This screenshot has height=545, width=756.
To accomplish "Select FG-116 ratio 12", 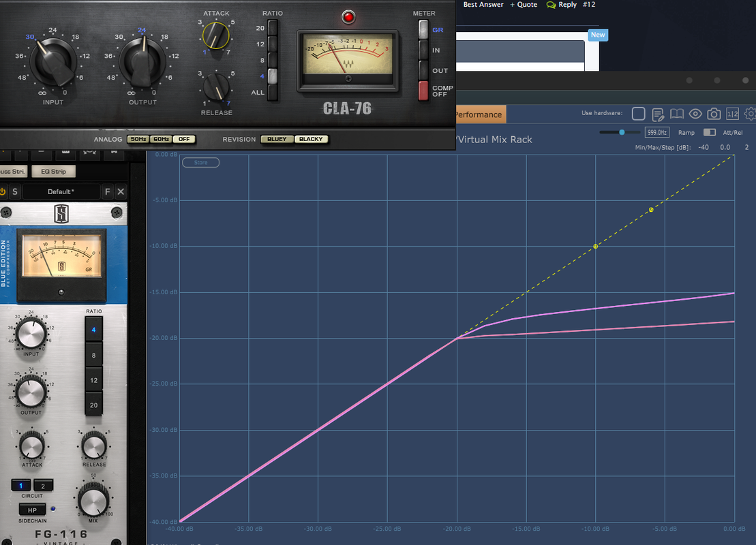I will click(x=93, y=380).
